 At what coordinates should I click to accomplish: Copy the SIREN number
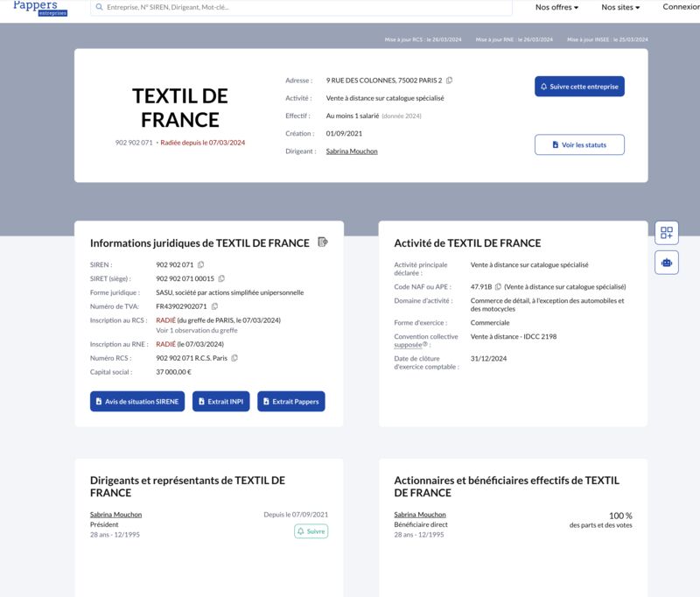coord(201,264)
